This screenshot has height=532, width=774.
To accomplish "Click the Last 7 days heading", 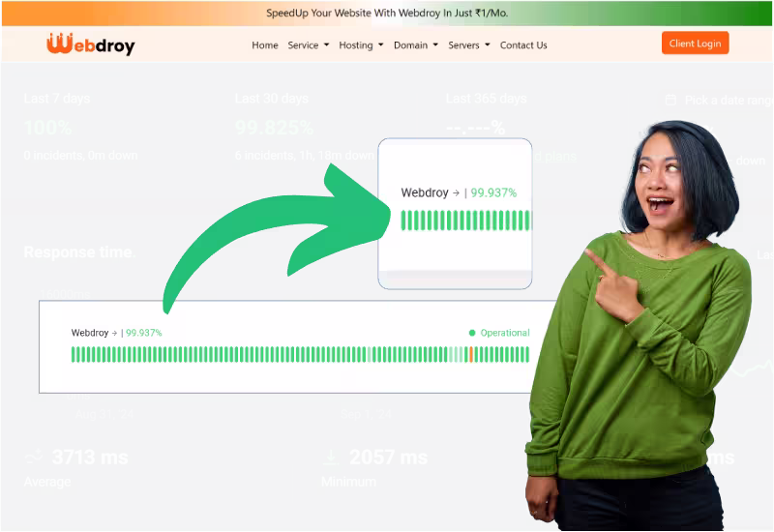I will (x=57, y=99).
